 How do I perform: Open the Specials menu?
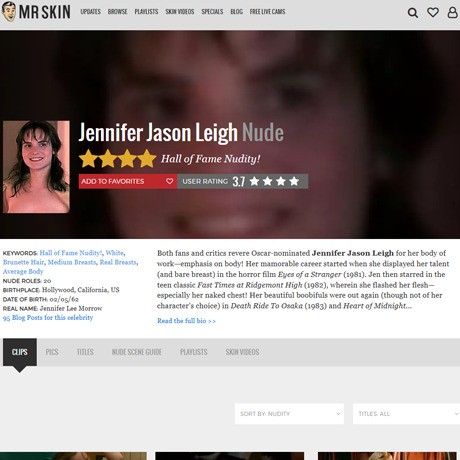(x=212, y=12)
